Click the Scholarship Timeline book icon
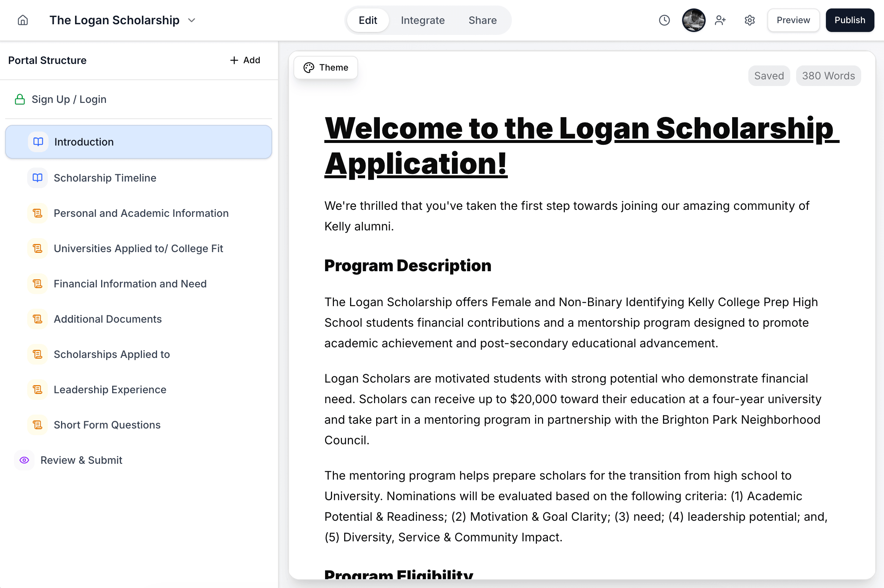This screenshot has width=884, height=588. (38, 178)
